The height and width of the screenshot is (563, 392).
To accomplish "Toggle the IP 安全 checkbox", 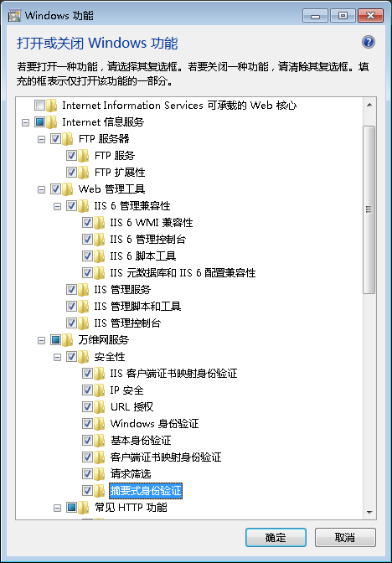I will tap(87, 390).
